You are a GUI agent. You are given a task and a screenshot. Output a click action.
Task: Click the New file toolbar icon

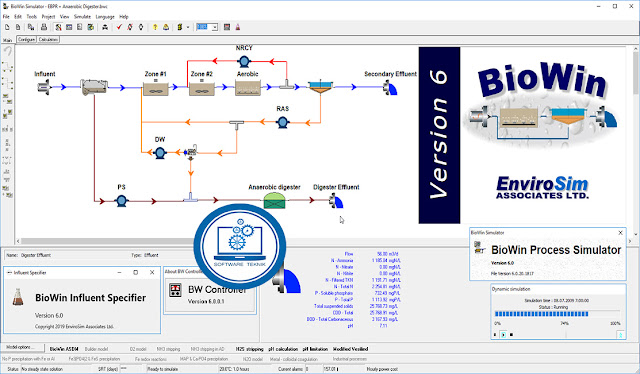[x=7, y=27]
